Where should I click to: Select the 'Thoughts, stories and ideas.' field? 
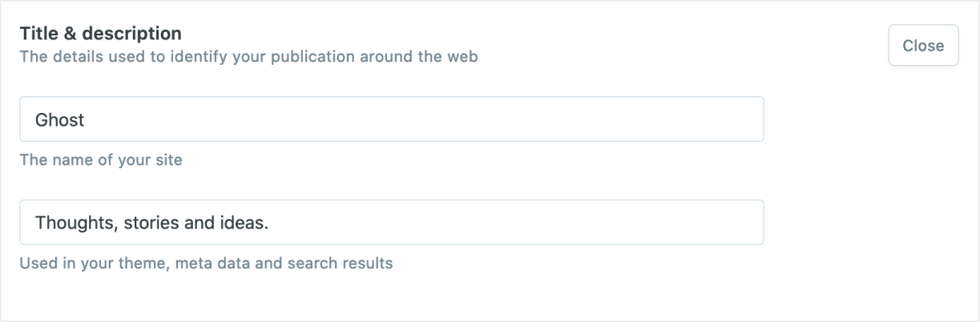[x=391, y=222]
